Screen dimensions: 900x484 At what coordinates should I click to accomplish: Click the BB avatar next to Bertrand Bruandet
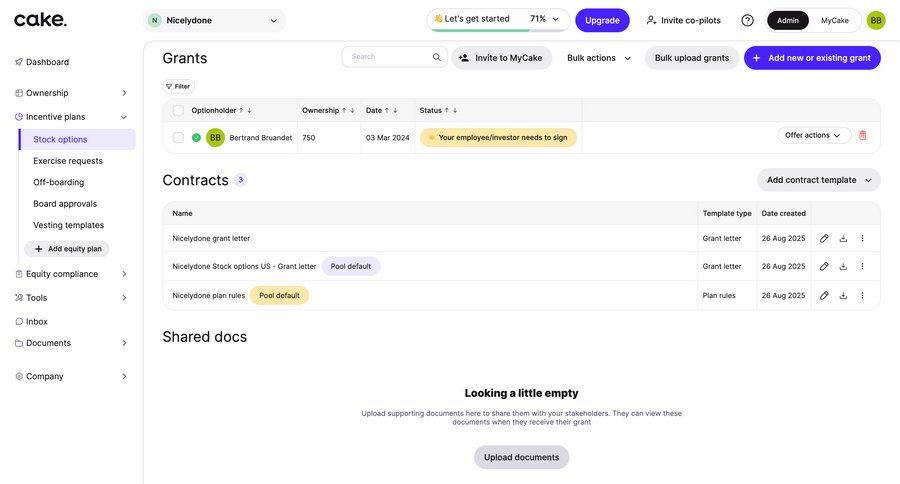pyautogui.click(x=215, y=138)
